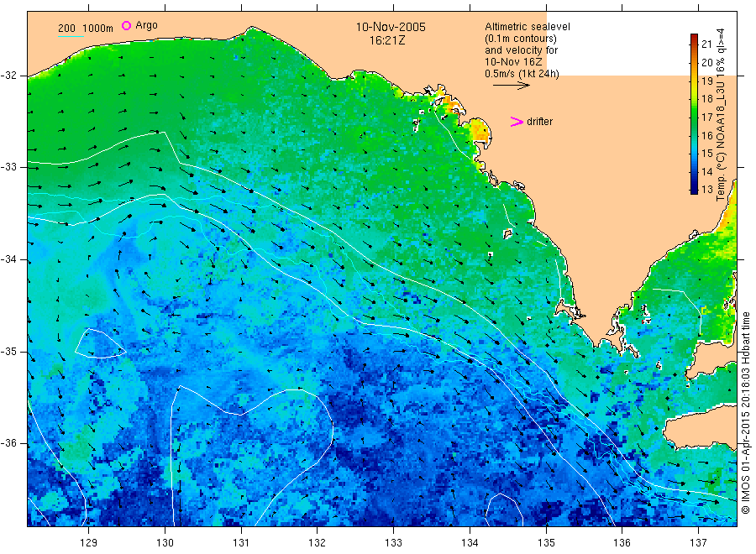The width and height of the screenshot is (756, 554).
Task: Click the longitude axis label 129
Action: [89, 543]
